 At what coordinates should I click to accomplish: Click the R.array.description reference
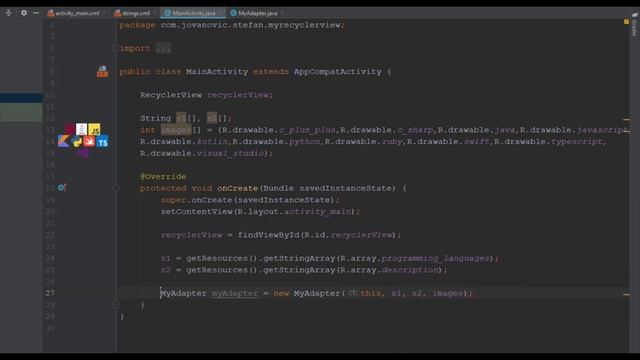tap(389, 270)
